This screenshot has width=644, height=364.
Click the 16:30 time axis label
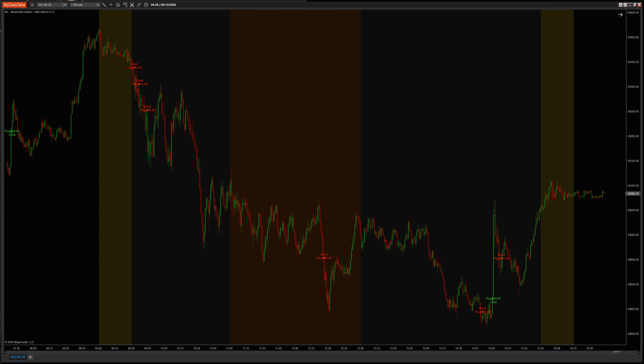pos(590,348)
